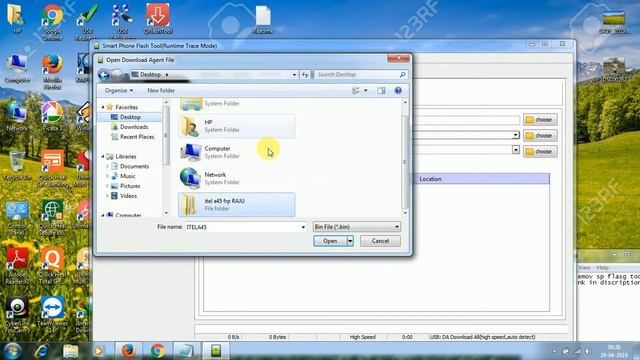Viewport: 640px width, 360px height.
Task: Open Windows Media Player from taskbar
Action: coord(98,351)
